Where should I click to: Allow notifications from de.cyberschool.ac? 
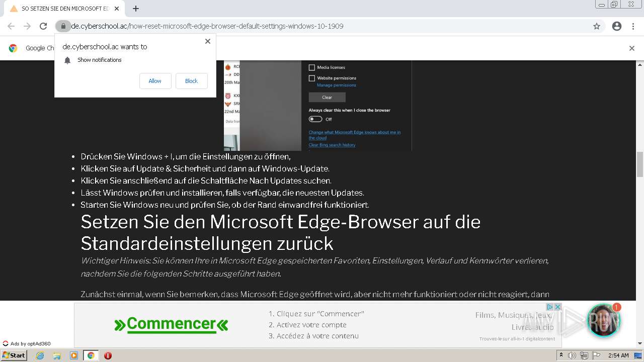155,81
